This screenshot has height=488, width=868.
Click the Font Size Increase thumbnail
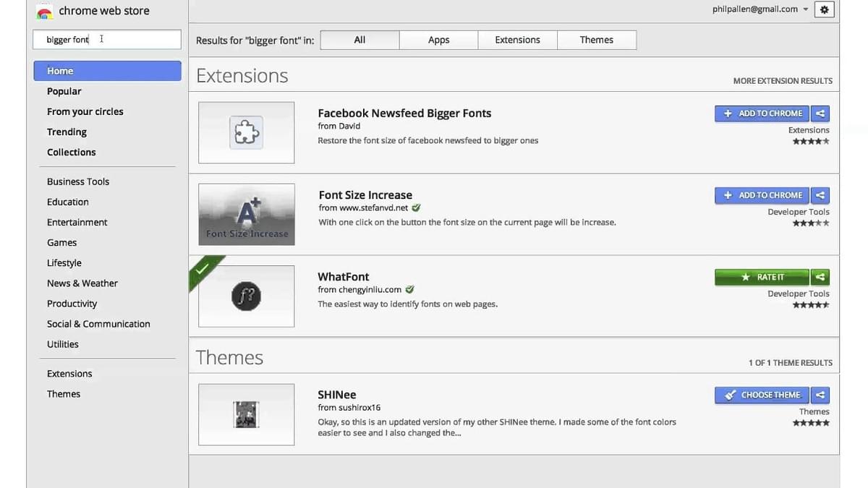coord(247,215)
